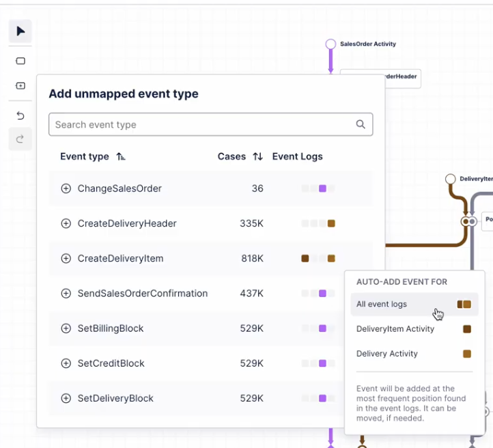Add ChangeSalesOrder with its plus icon
Image resolution: width=493 pixels, height=448 pixels.
(x=66, y=188)
